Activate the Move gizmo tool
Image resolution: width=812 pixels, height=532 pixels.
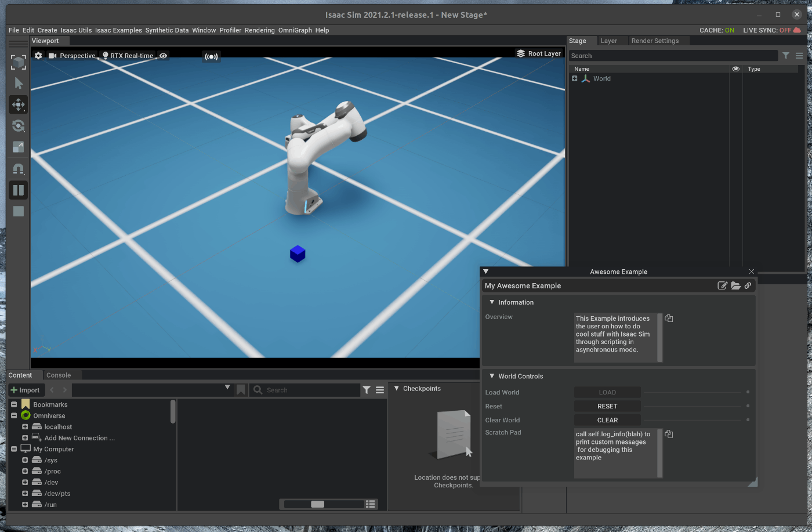tap(19, 104)
